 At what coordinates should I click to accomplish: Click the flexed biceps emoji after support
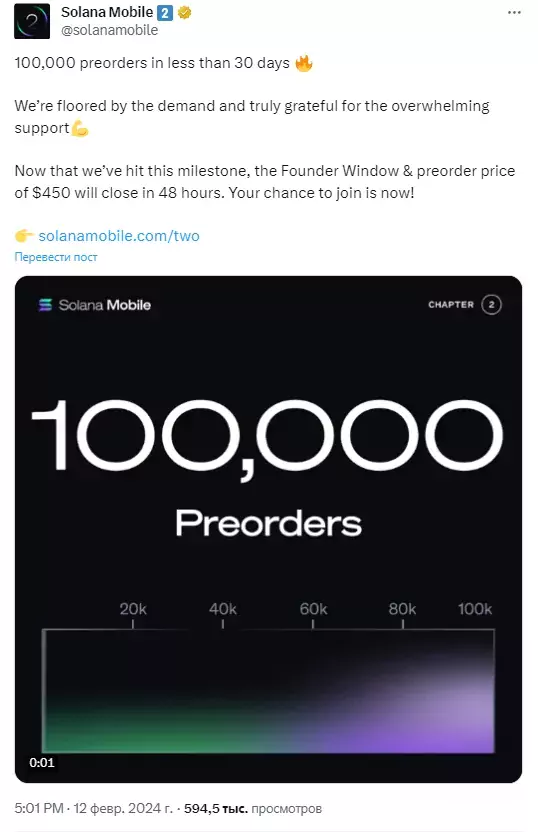[80, 128]
